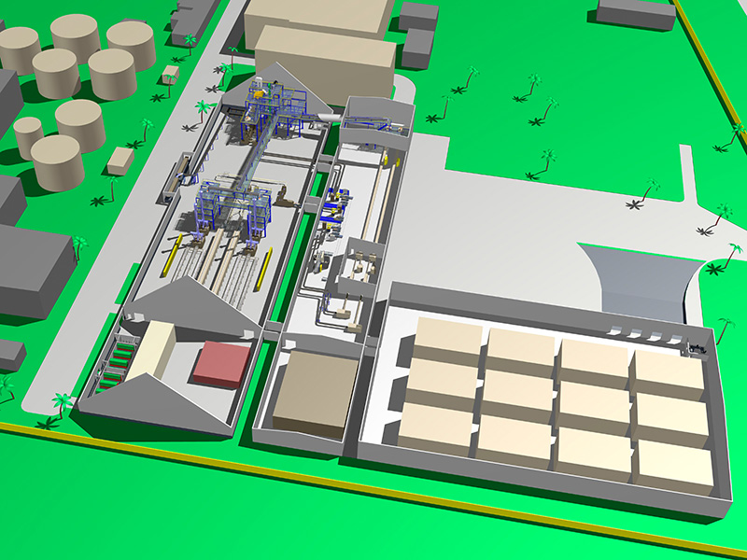Click the top-left beige stack in the warehouse
The width and height of the screenshot is (747, 560).
[449, 341]
